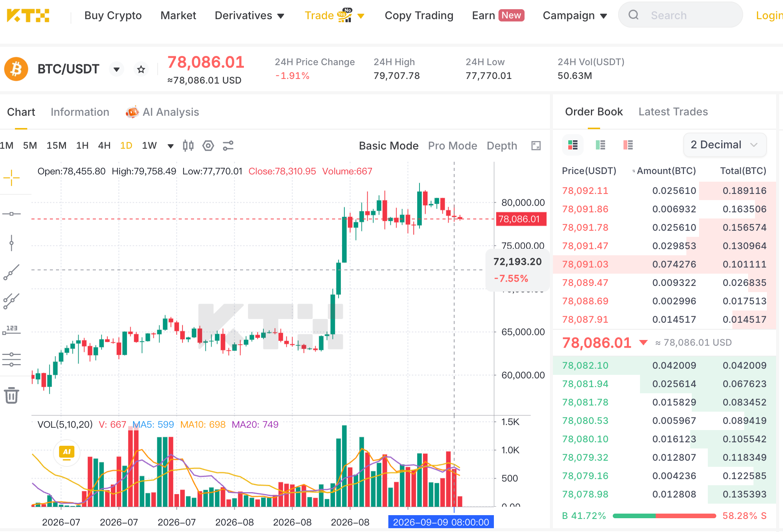Switch chart to Pro Mode
This screenshot has width=783, height=532.
point(452,146)
